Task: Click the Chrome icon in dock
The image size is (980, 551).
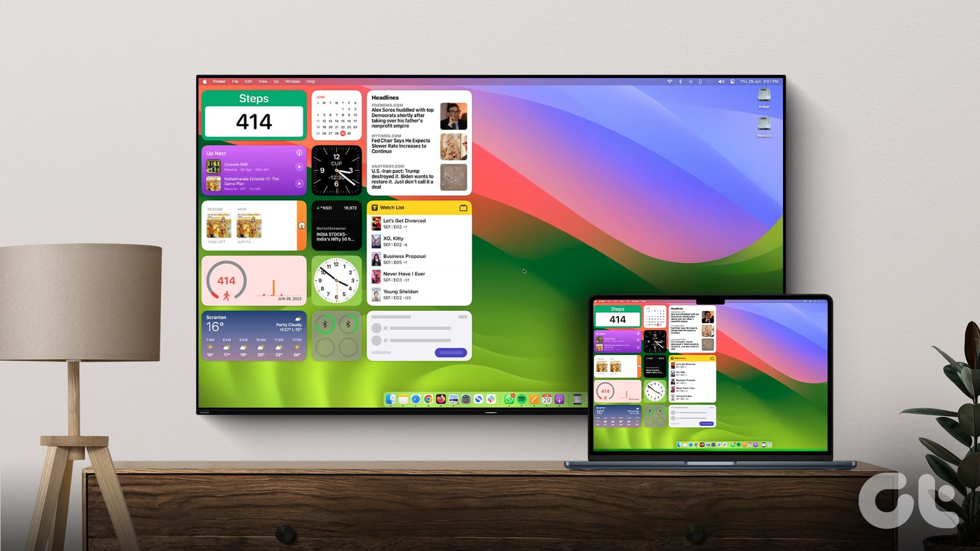Action: point(428,399)
